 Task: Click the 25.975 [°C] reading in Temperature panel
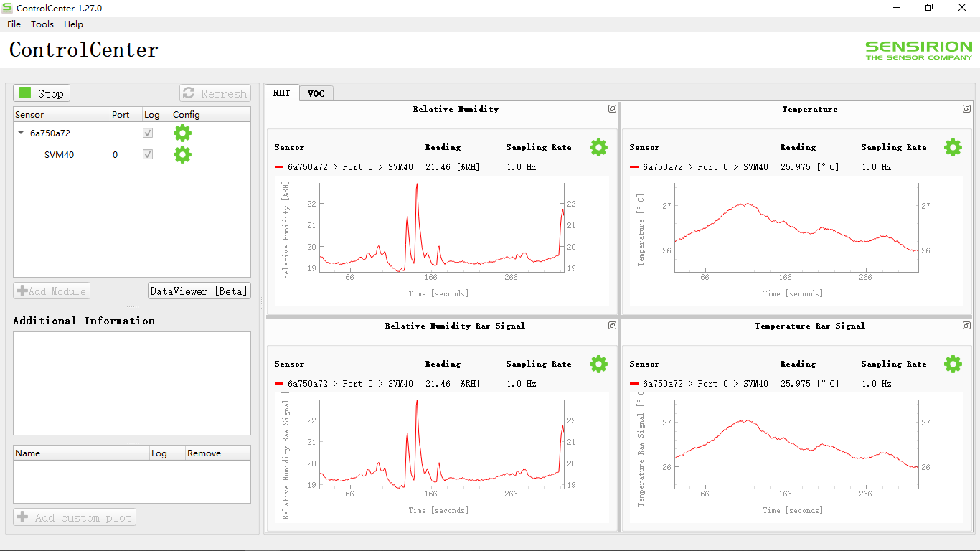coord(810,167)
